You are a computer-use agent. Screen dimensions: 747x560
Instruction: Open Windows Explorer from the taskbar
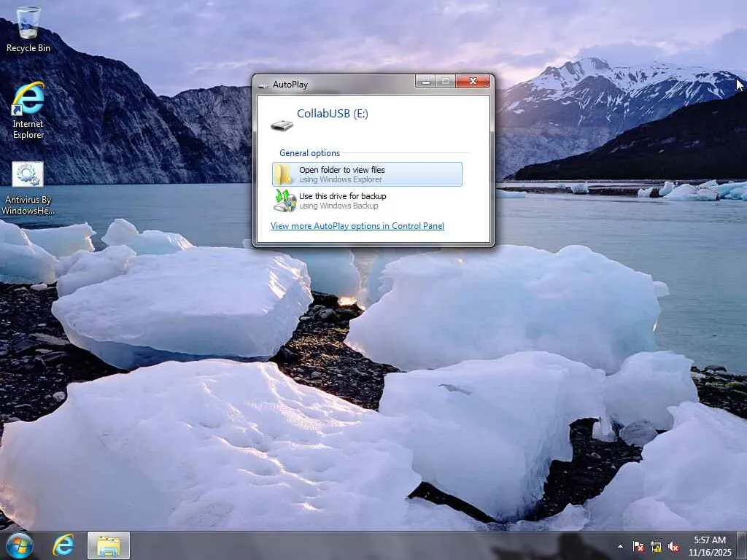point(109,545)
